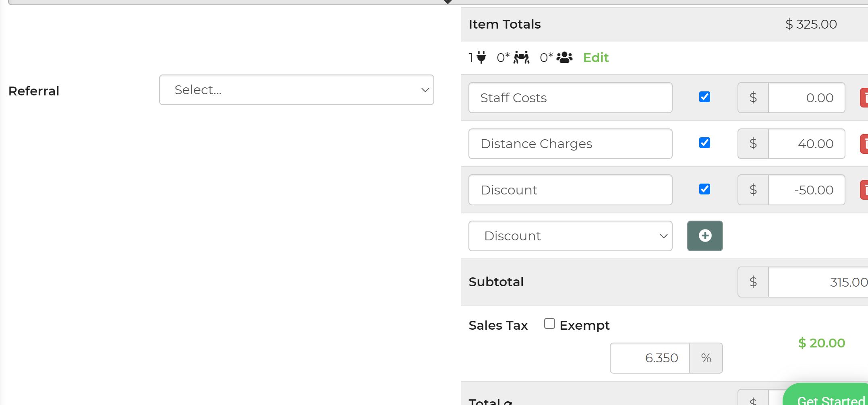Click the movers carrying staff icon
This screenshot has width=868, height=405.
tap(521, 58)
